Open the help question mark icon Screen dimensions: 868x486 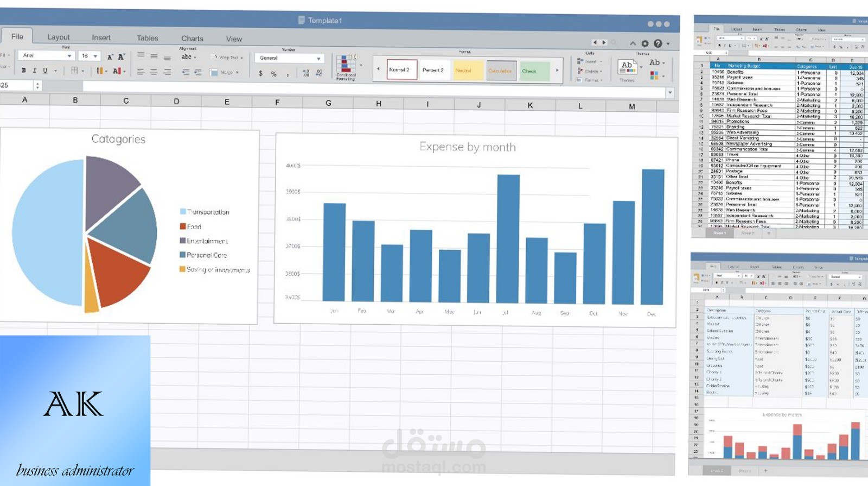[x=658, y=43]
